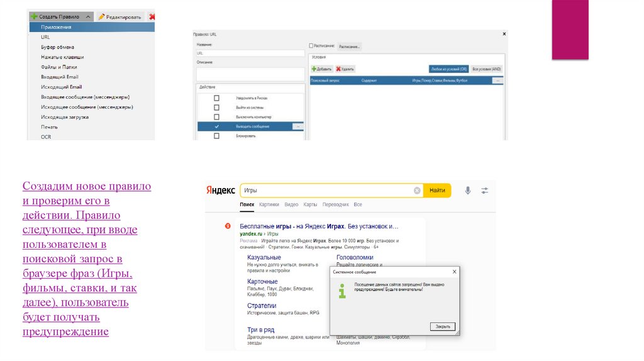The width and height of the screenshot is (644, 361).
Task: Open the Стратегии link
Action: click(x=262, y=306)
